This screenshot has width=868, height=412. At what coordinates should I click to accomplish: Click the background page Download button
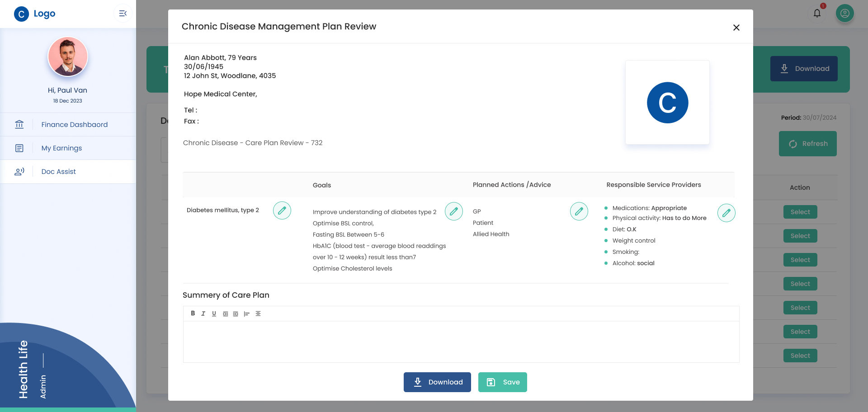point(804,69)
